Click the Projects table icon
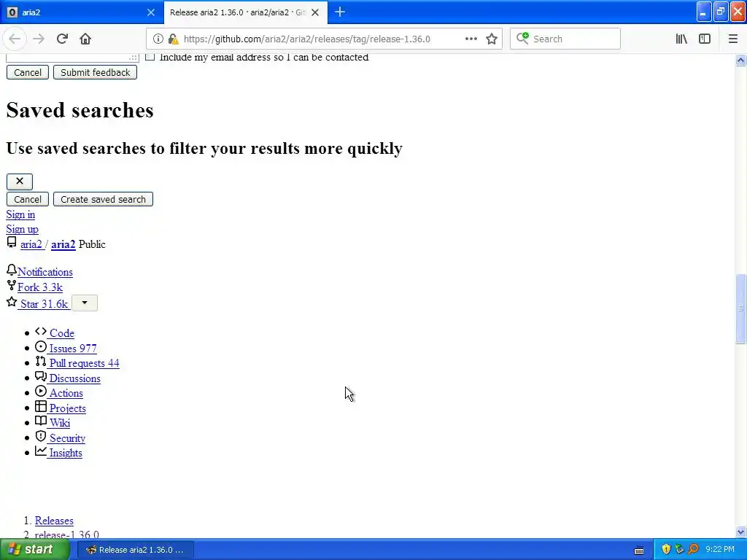 41,406
